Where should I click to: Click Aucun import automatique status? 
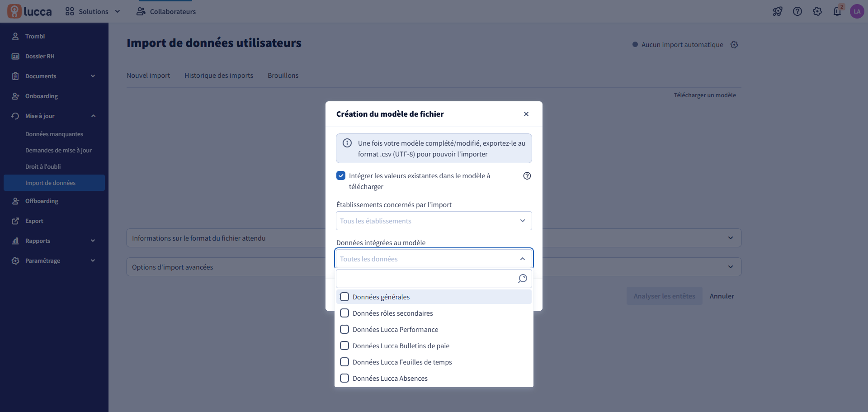pyautogui.click(x=678, y=44)
